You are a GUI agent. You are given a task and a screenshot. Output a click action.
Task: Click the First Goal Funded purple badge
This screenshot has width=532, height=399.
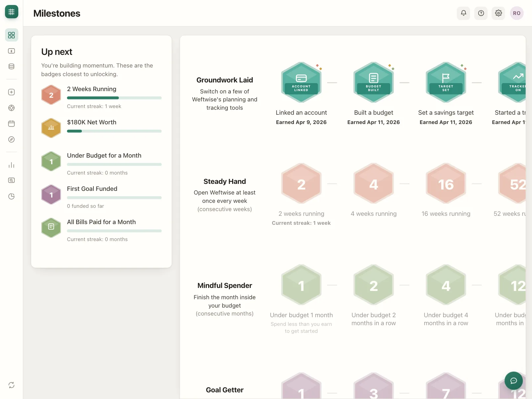click(51, 195)
